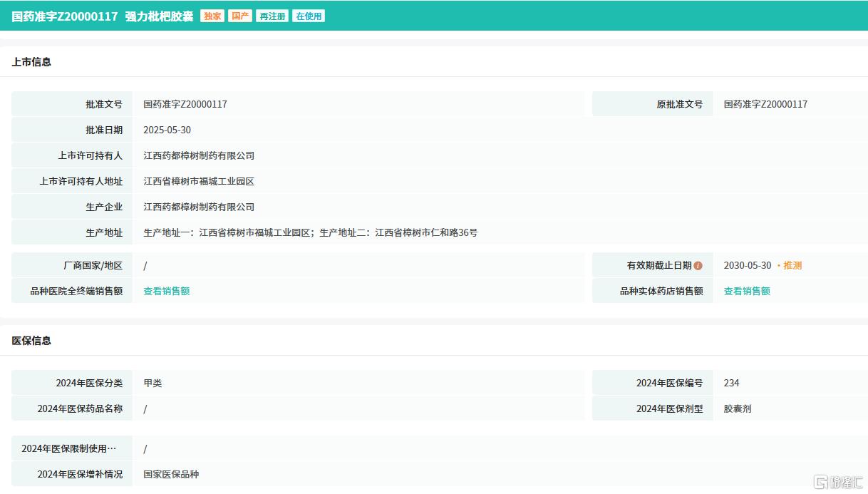The image size is (868, 494).
Task: Open 查看销售额 for 品种医院全终端销售额
Action: click(x=167, y=291)
